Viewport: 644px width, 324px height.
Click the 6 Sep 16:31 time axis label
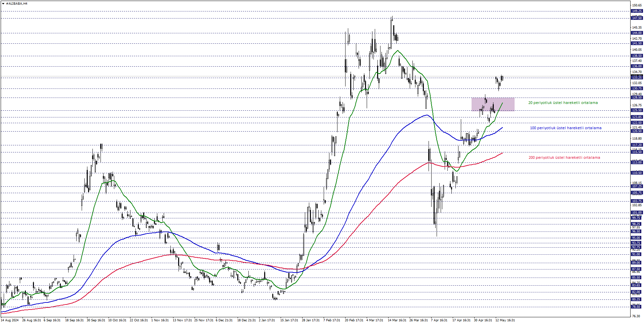[x=52, y=320]
